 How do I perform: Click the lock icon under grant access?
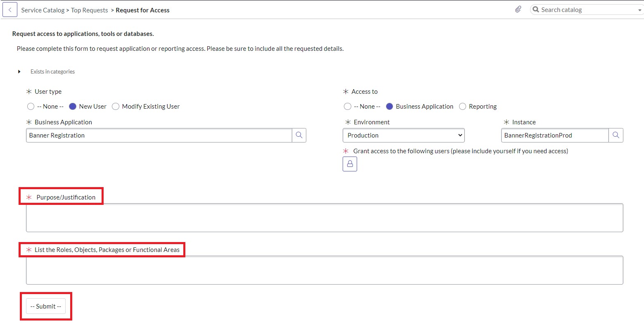point(350,164)
